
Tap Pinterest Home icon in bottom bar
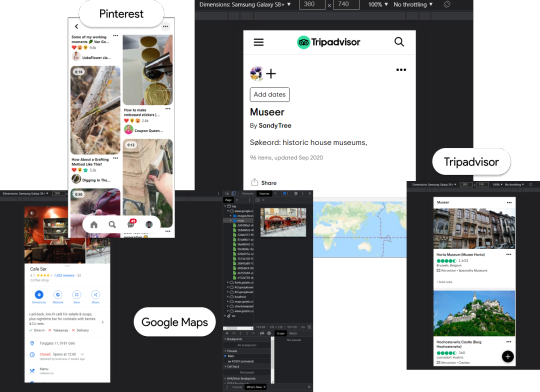click(94, 225)
